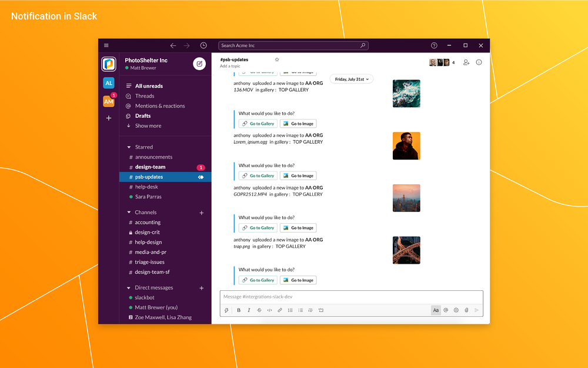Open the shortcuts lightning icon
Screen dimensions: 588x368
(226, 310)
